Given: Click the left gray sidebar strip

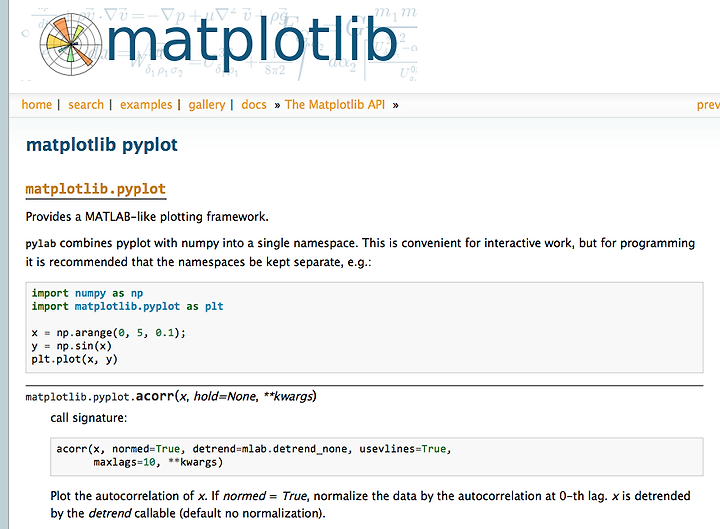Looking at the screenshot, I should (4, 264).
